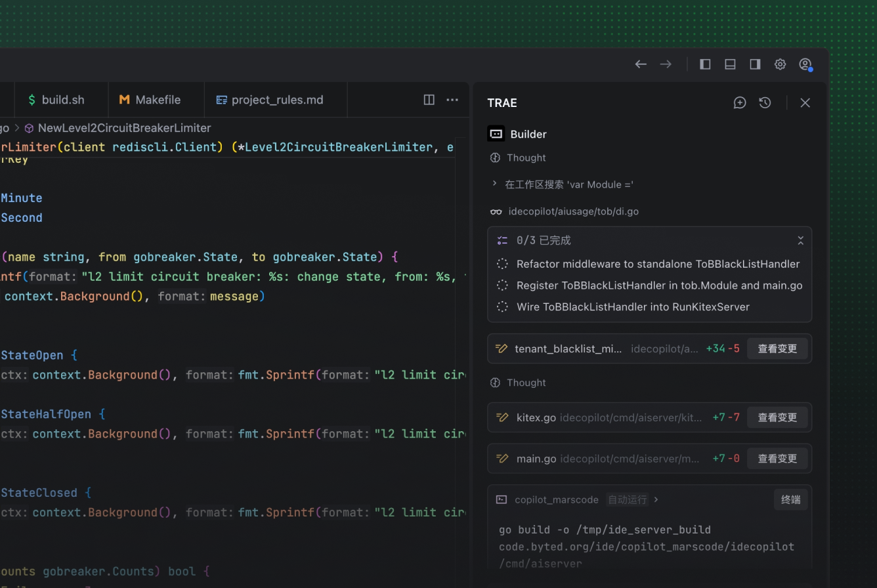Toggle the right sidebar layout

(755, 64)
